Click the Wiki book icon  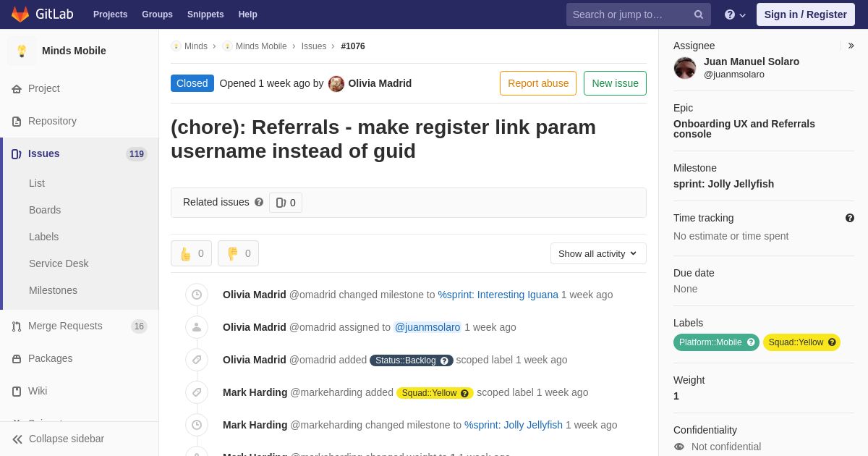(x=17, y=392)
